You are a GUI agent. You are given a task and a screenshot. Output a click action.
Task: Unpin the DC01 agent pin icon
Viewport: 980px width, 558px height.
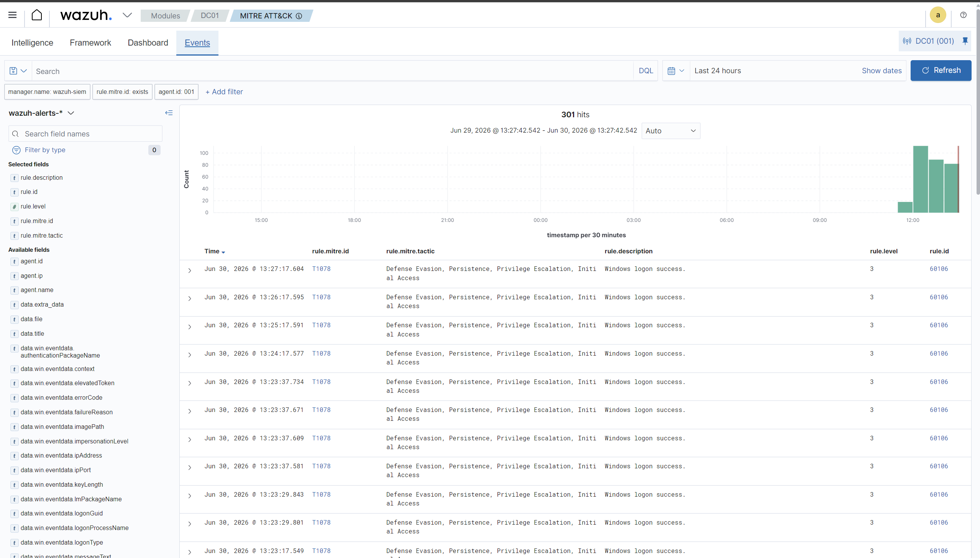tap(965, 41)
